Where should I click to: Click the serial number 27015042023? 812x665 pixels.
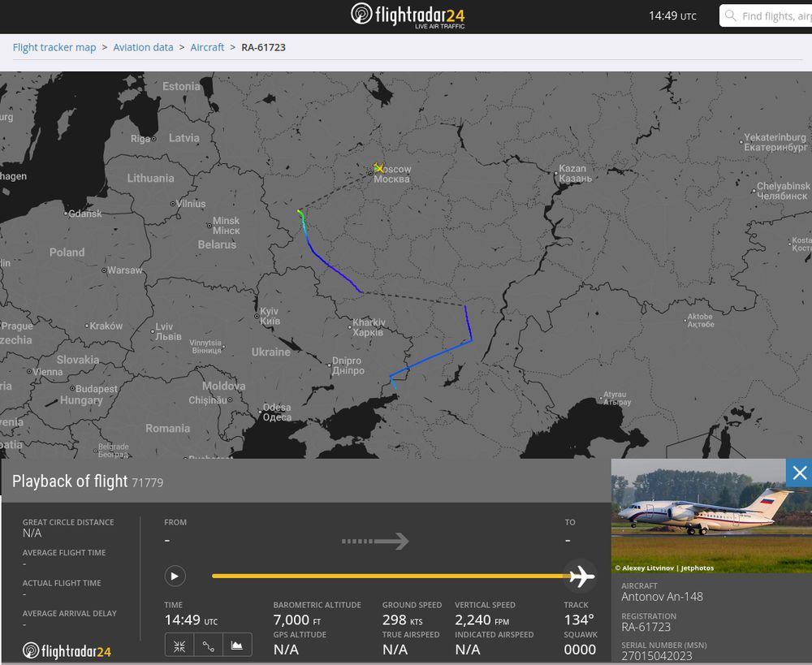click(657, 656)
